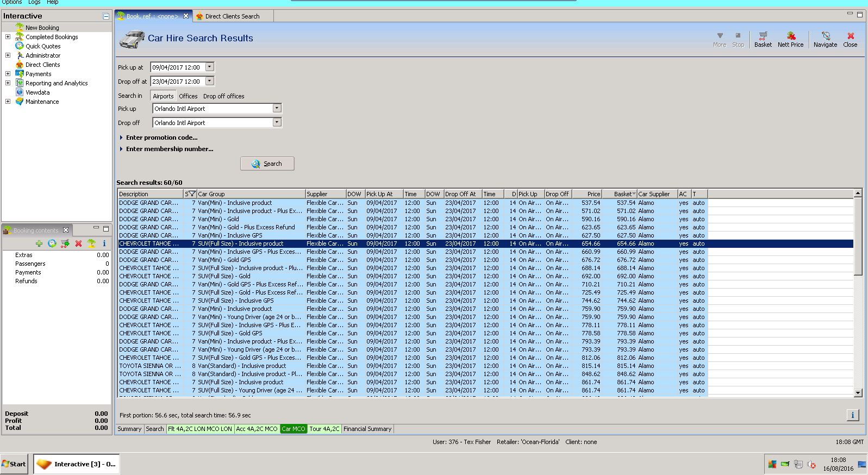
Task: Open the Drop off at date dropdown
Action: tap(210, 82)
